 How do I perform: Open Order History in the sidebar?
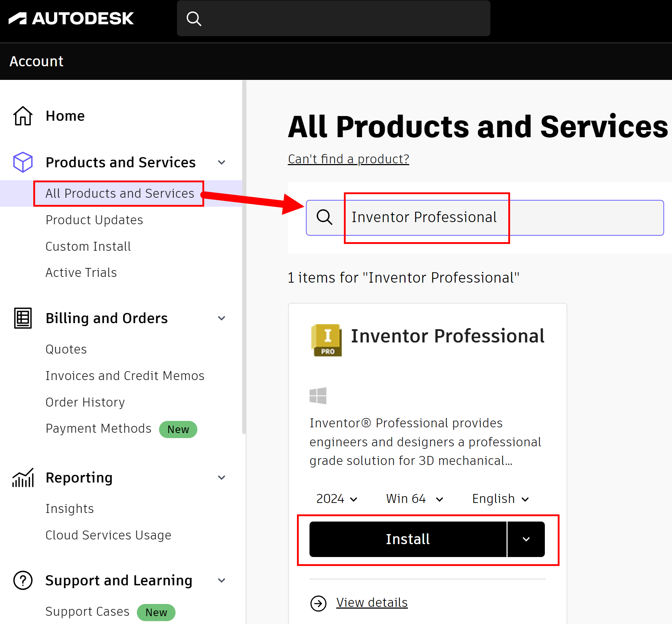85,402
